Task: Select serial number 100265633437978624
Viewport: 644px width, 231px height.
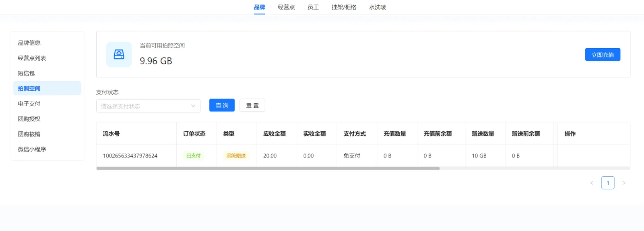Action: pos(130,155)
